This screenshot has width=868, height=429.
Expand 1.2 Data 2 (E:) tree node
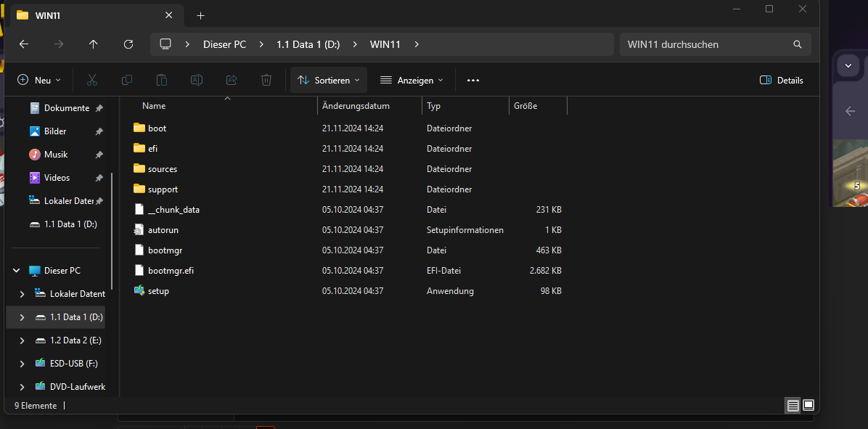[x=22, y=340]
